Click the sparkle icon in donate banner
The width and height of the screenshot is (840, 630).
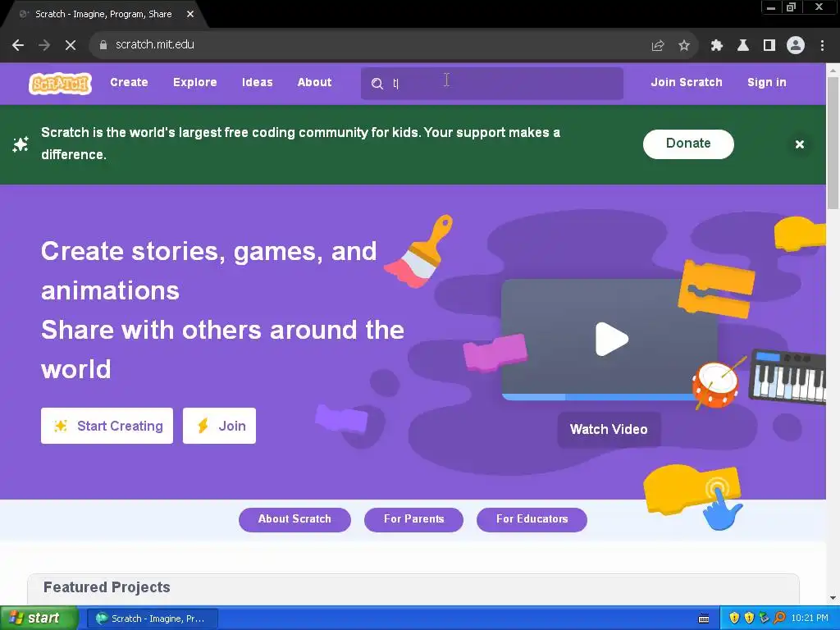(21, 144)
